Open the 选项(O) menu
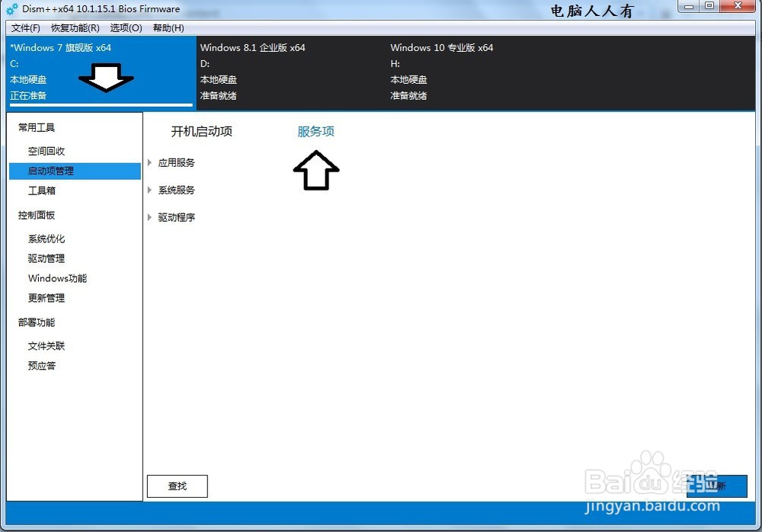This screenshot has width=762, height=532. pyautogui.click(x=126, y=27)
